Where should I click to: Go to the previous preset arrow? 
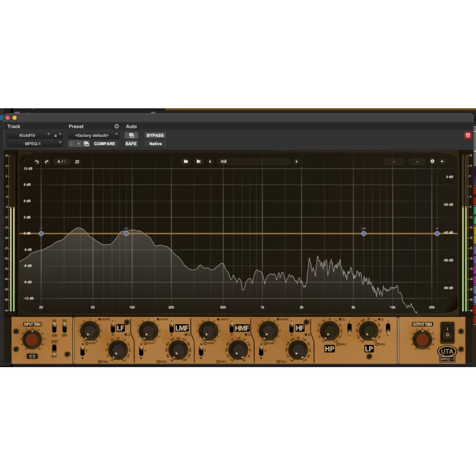click(x=210, y=161)
